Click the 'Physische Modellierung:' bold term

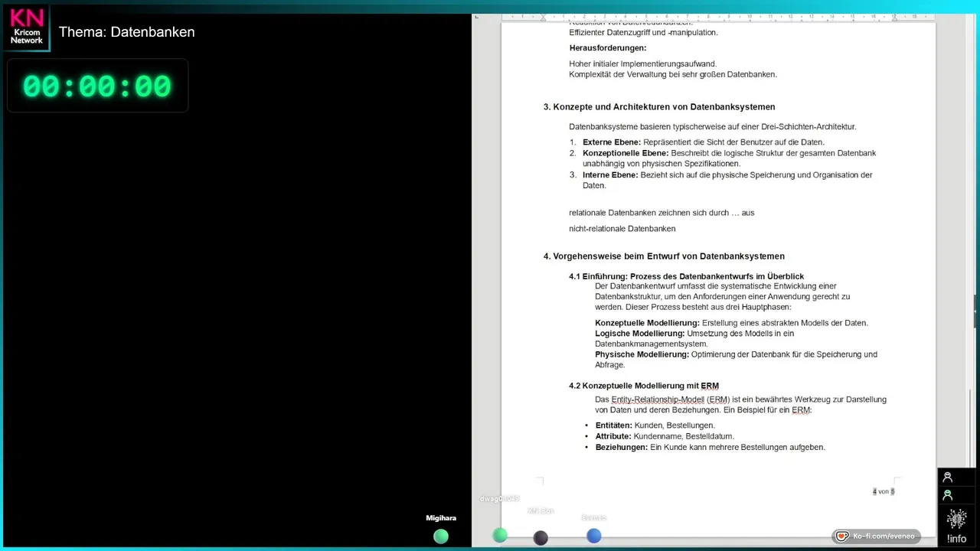coord(642,354)
